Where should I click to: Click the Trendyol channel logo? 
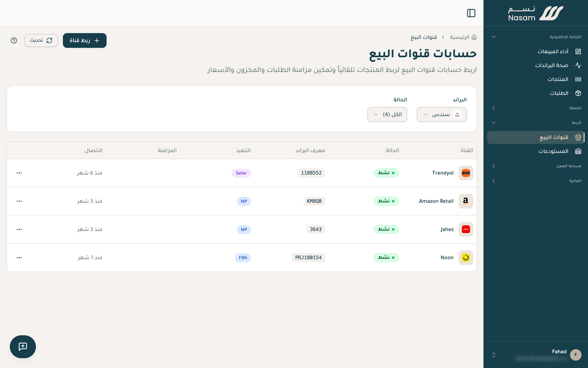click(x=466, y=173)
